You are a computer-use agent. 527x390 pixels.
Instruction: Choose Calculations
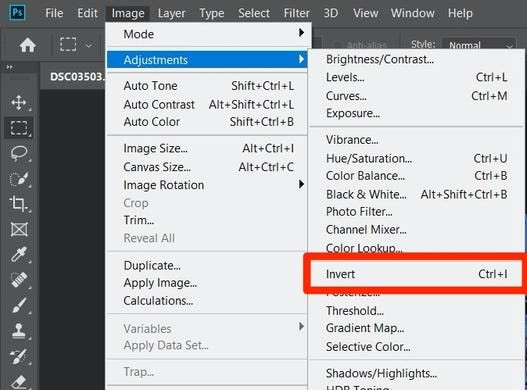point(207,301)
